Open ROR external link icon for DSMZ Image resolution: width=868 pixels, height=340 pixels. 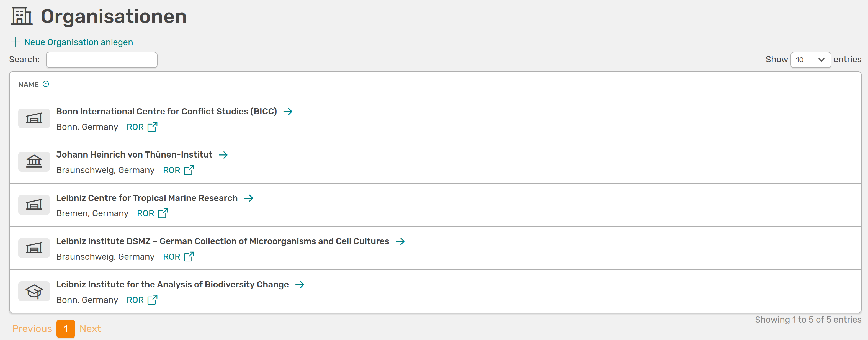(x=189, y=257)
